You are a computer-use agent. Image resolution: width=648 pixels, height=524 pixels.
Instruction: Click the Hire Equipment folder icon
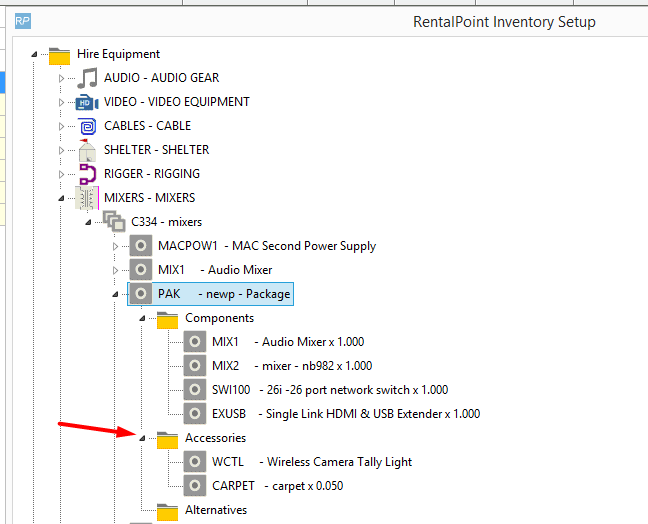pyautogui.click(x=59, y=55)
